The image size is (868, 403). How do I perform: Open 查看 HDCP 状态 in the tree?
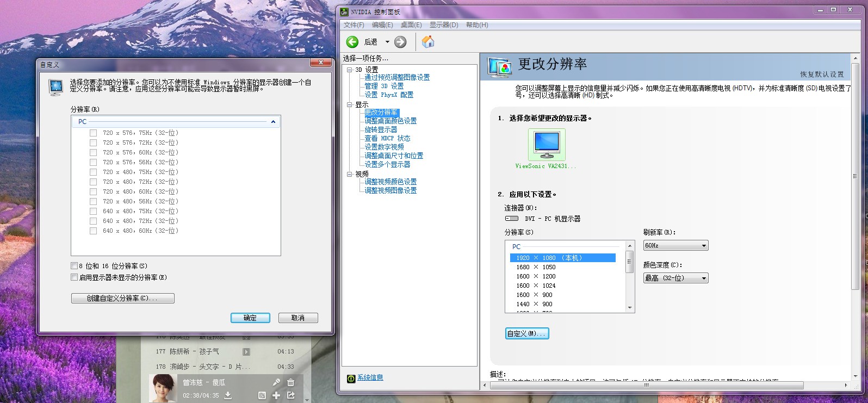(x=387, y=139)
